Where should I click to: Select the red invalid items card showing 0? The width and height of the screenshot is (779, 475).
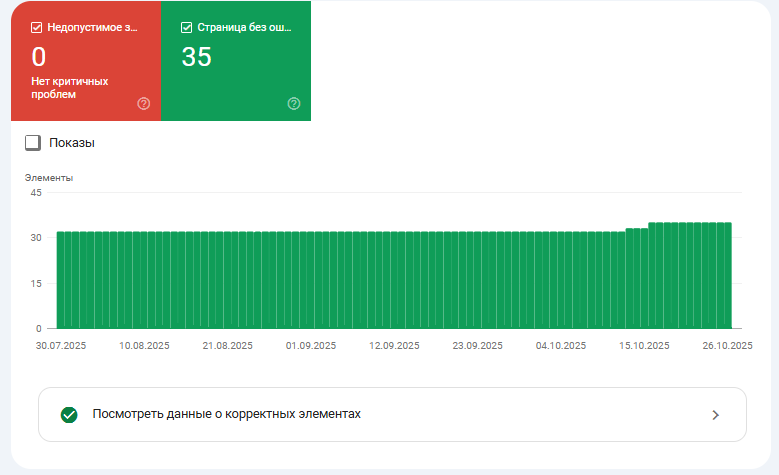click(86, 61)
